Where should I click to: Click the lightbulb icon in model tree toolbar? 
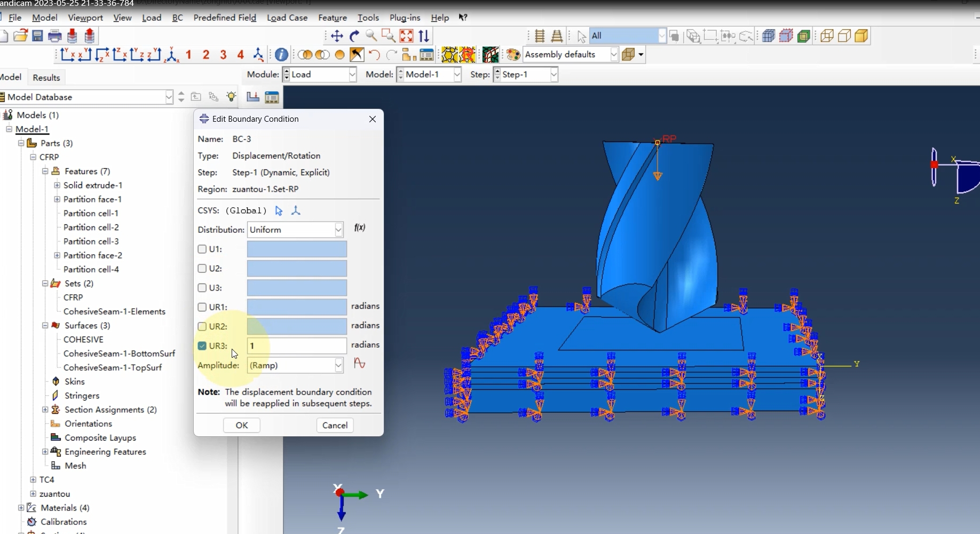[x=231, y=97]
